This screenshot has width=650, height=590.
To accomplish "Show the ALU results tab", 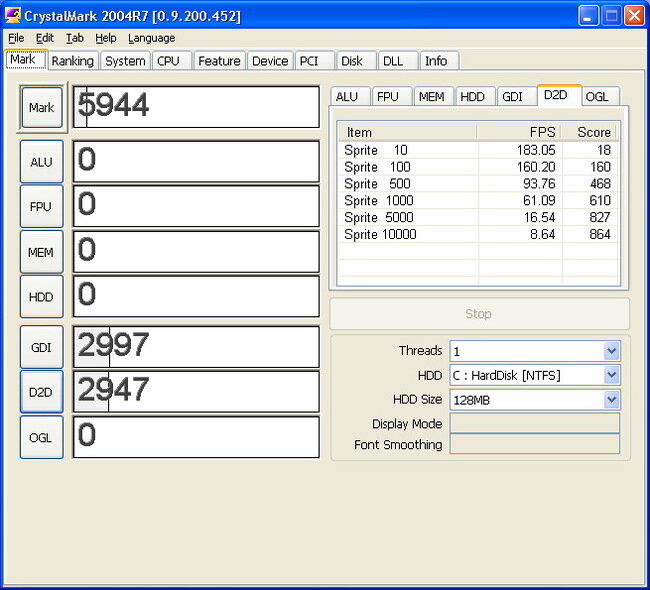I will pos(350,96).
